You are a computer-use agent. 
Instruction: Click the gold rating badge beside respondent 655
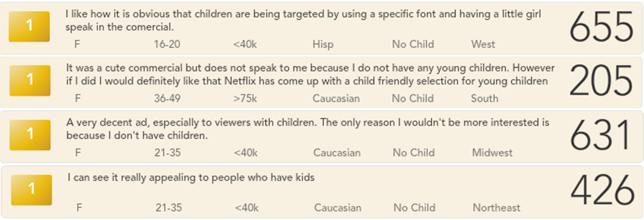pyautogui.click(x=29, y=26)
